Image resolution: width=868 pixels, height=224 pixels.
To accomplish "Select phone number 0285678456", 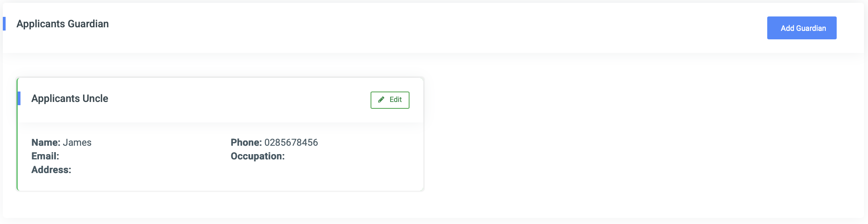I will coord(291,143).
